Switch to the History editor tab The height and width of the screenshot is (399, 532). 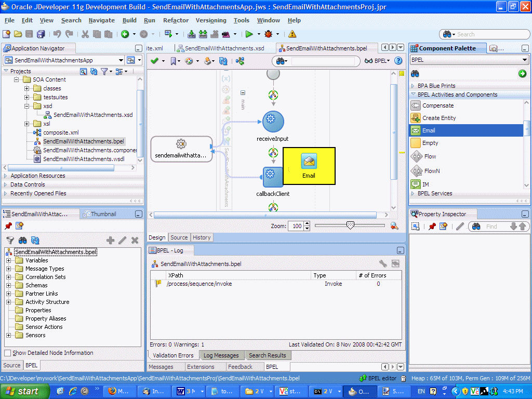pos(202,237)
